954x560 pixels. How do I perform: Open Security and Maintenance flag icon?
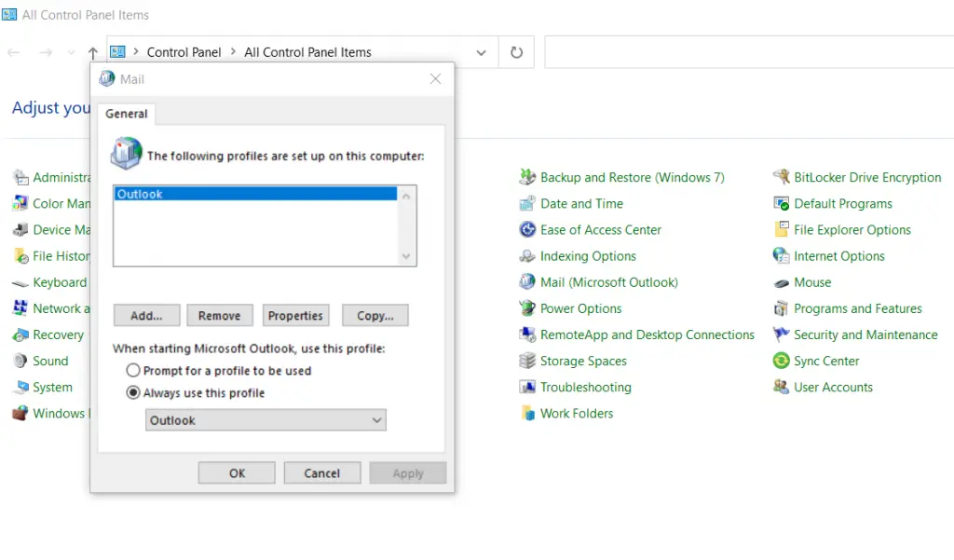781,335
